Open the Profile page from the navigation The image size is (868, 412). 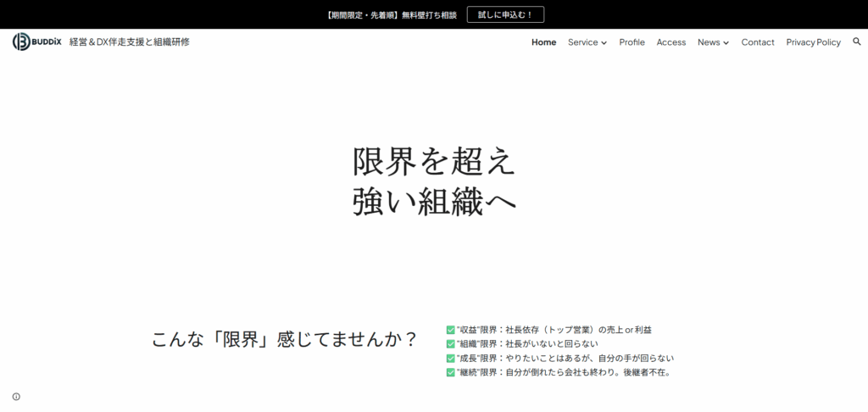632,42
